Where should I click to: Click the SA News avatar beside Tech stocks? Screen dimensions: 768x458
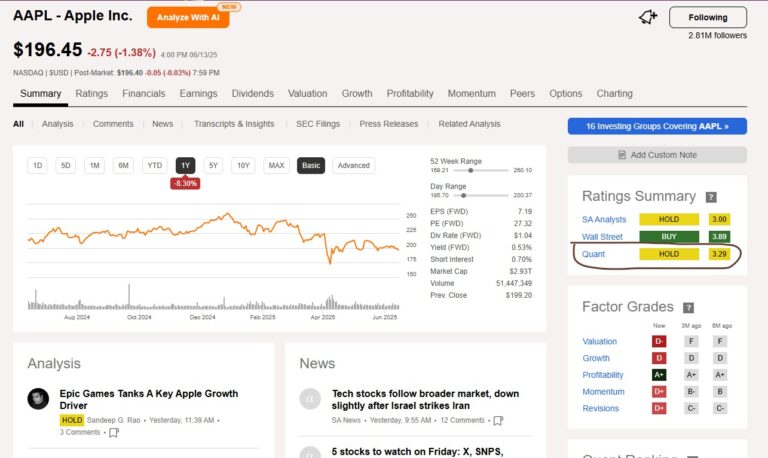click(x=310, y=399)
